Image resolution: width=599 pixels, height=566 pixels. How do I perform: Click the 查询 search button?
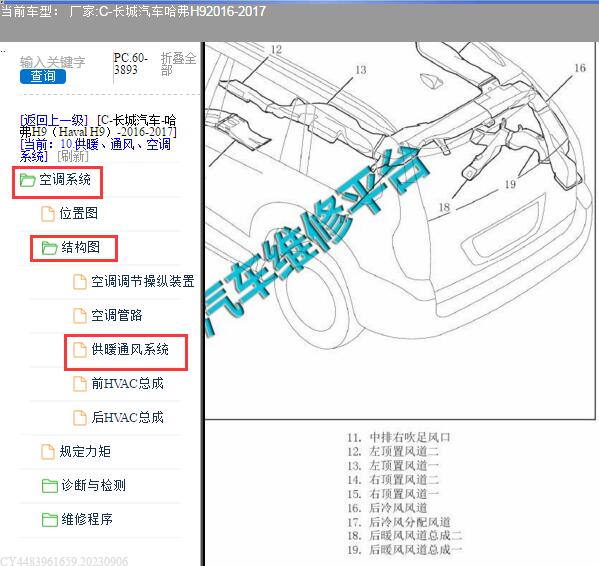point(43,76)
